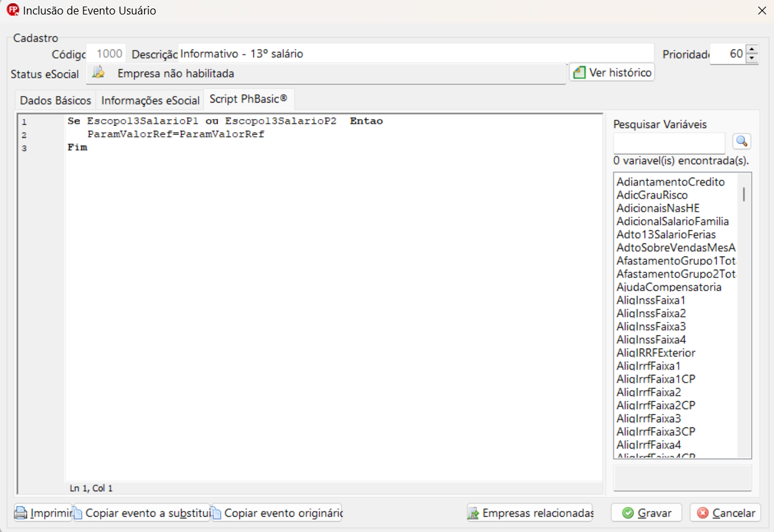The height and width of the screenshot is (532, 774).
Task: Select AdicGrauRisco variable
Action: point(652,195)
